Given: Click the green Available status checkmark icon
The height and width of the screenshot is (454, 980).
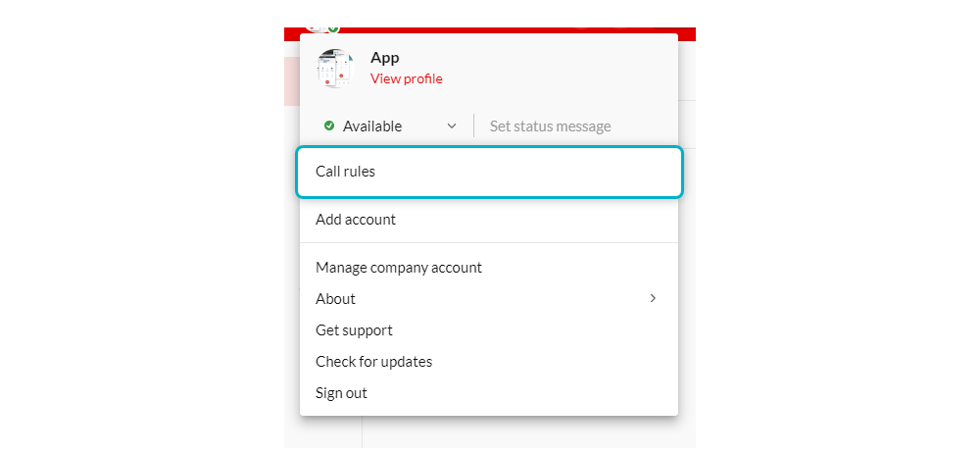Looking at the screenshot, I should (329, 126).
